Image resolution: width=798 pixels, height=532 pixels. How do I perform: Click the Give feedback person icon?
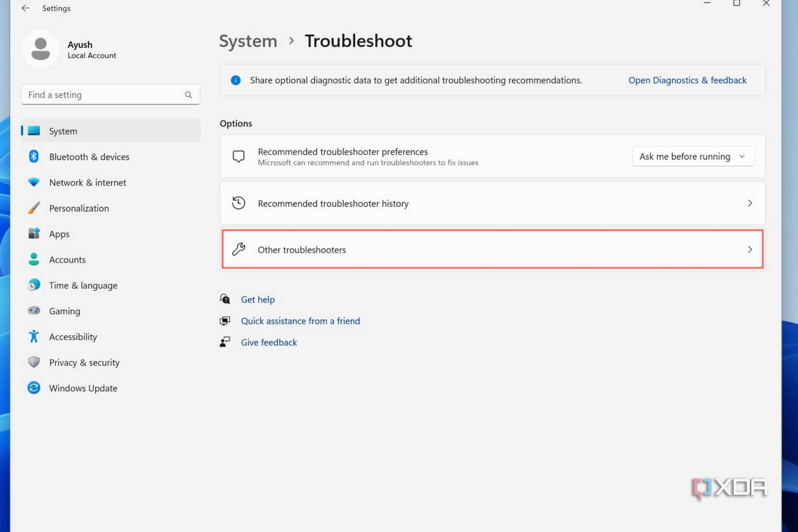[x=225, y=342]
